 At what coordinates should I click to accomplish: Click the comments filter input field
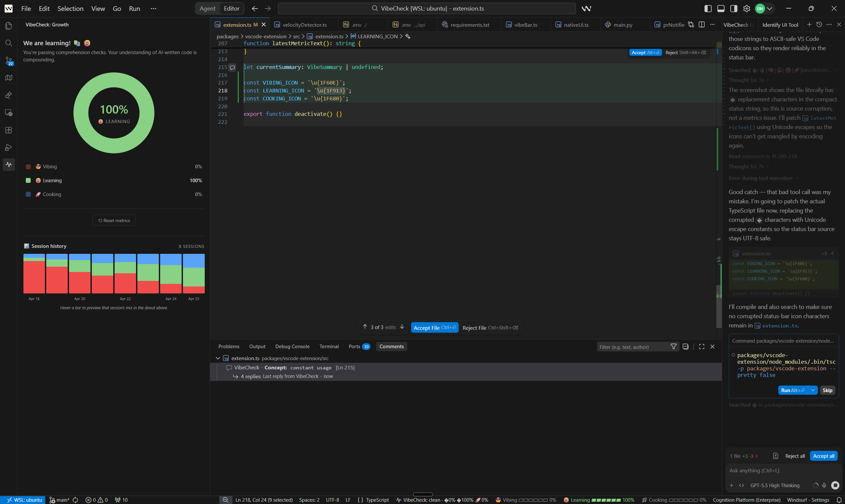click(632, 347)
